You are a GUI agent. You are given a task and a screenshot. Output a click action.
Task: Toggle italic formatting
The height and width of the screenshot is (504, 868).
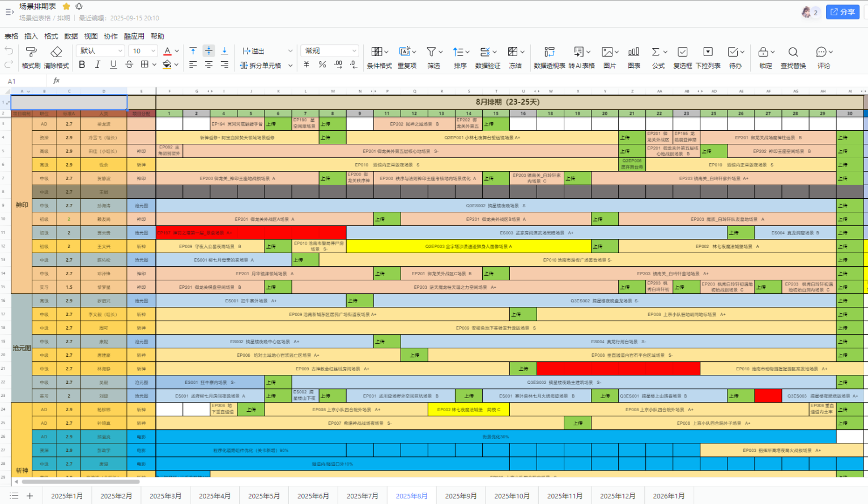pos(97,65)
